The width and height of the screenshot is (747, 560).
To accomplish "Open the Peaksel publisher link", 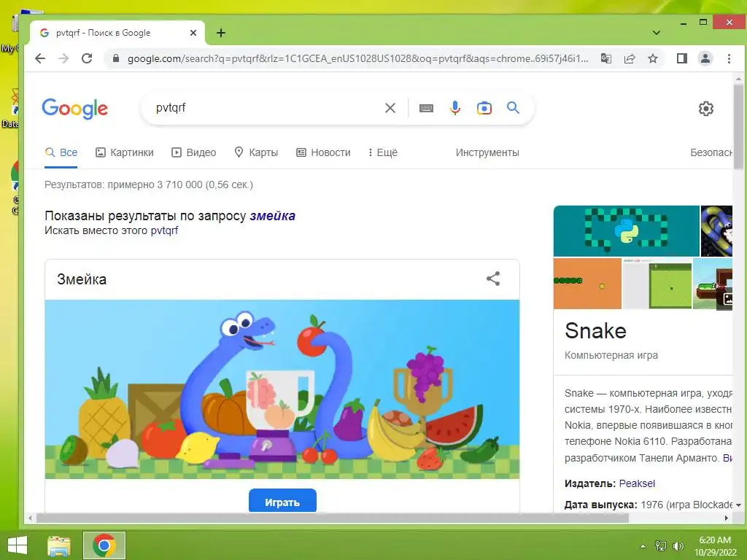I will [x=637, y=483].
